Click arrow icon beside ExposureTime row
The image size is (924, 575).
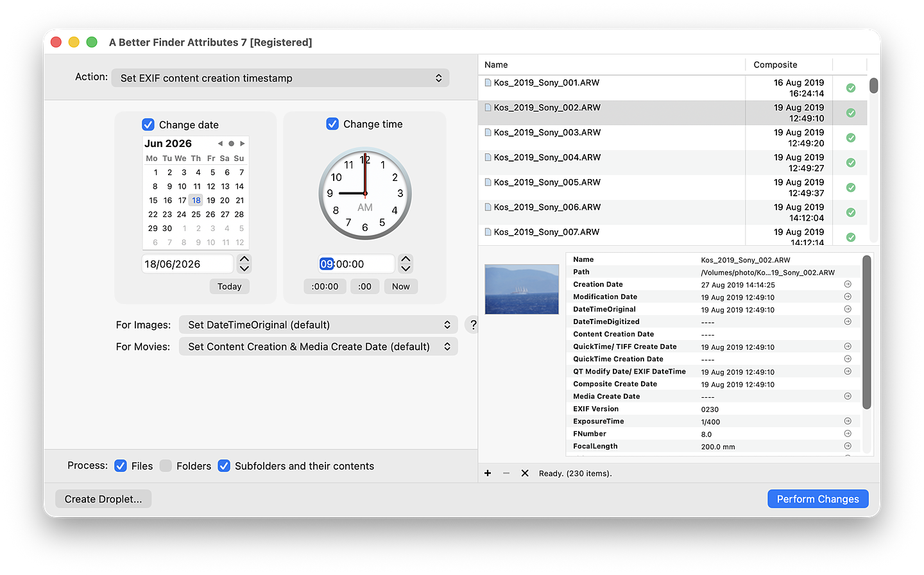848,421
